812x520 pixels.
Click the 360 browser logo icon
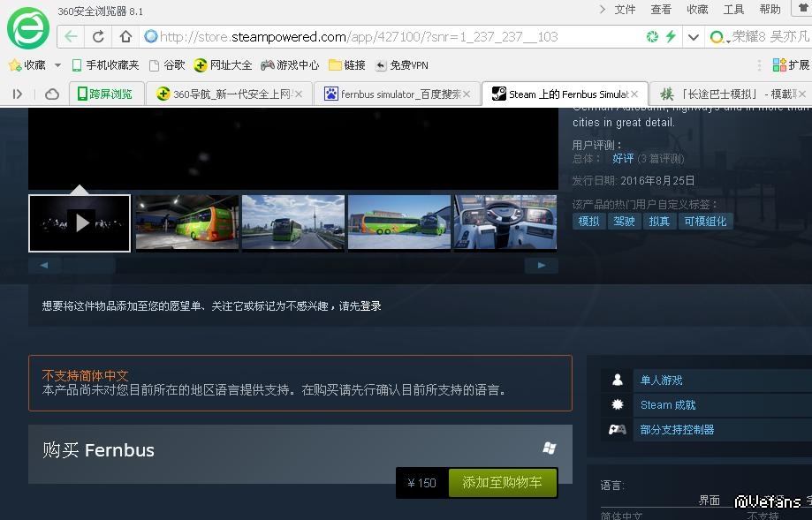(28, 28)
